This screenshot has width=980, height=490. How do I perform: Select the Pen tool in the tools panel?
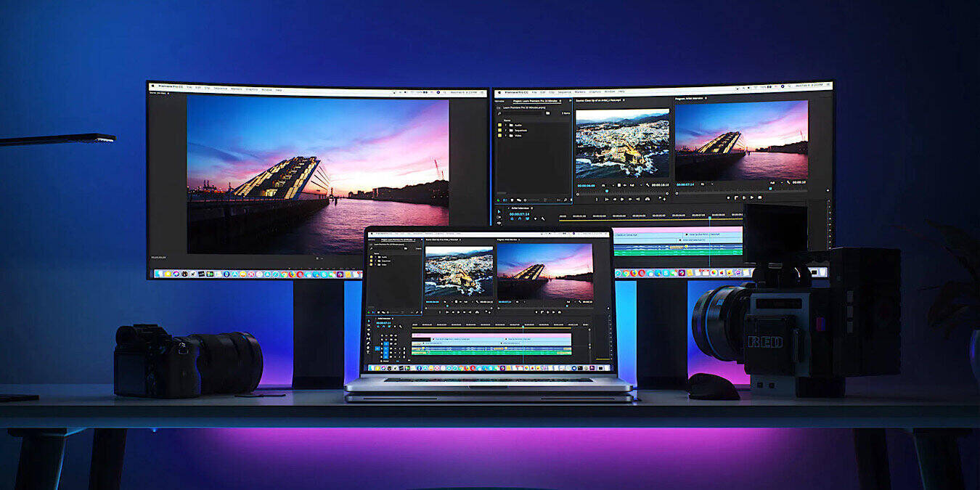[x=368, y=342]
